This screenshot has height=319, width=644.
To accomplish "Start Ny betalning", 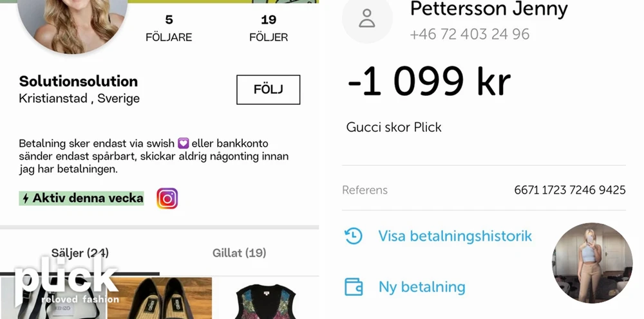I will click(x=422, y=287).
